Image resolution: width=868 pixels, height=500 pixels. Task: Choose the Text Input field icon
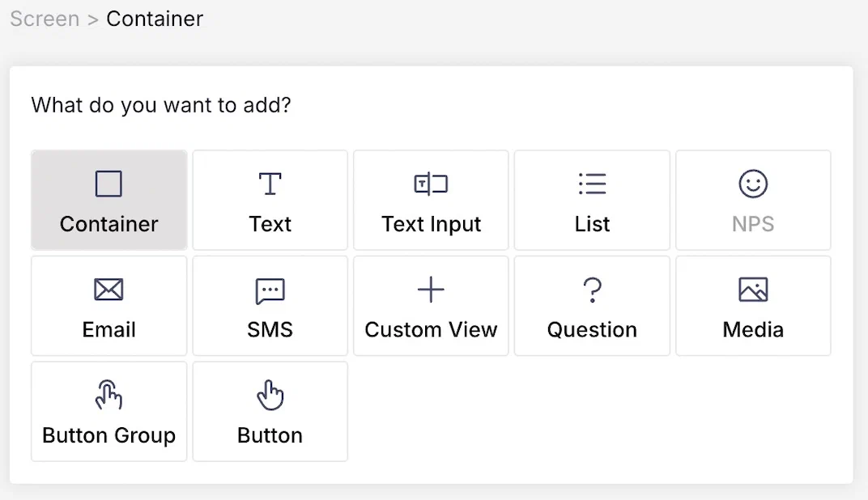[x=431, y=184]
